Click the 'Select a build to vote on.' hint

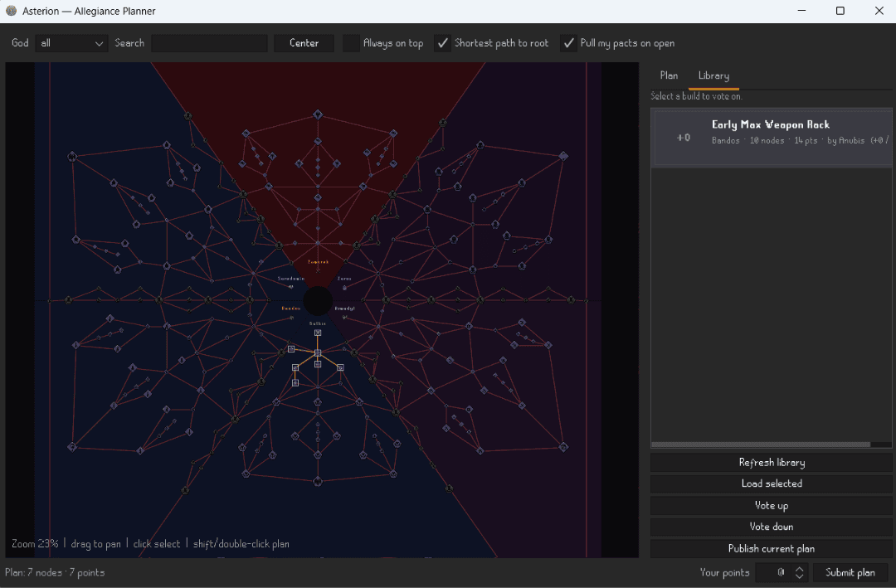coord(696,96)
